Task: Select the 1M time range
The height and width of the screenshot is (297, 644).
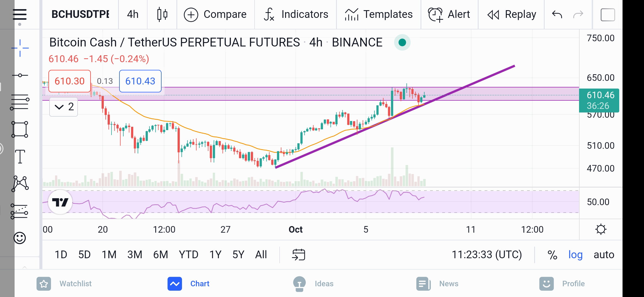Action: coord(109,255)
